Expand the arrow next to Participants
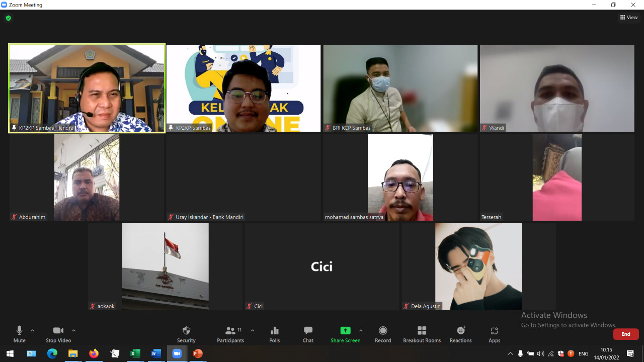Viewport: 644px width, 362px height. 253,330
